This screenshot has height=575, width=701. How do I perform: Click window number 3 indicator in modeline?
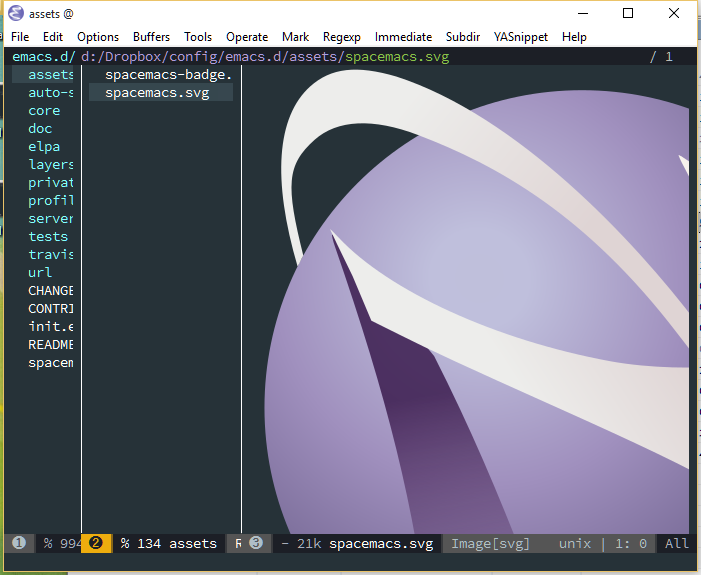point(256,543)
